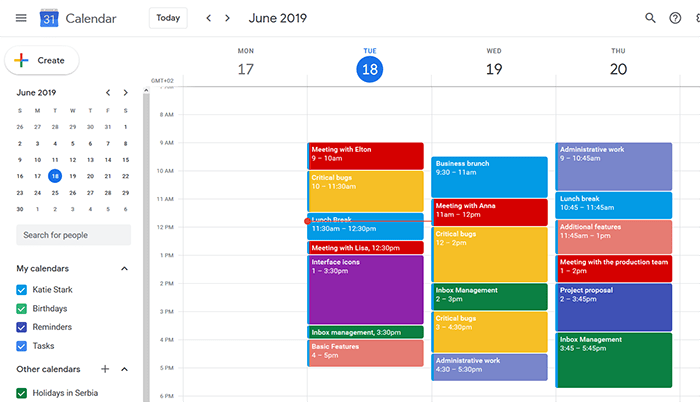The height and width of the screenshot is (402, 700).
Task: Open Business brunch event
Action: pyautogui.click(x=489, y=177)
